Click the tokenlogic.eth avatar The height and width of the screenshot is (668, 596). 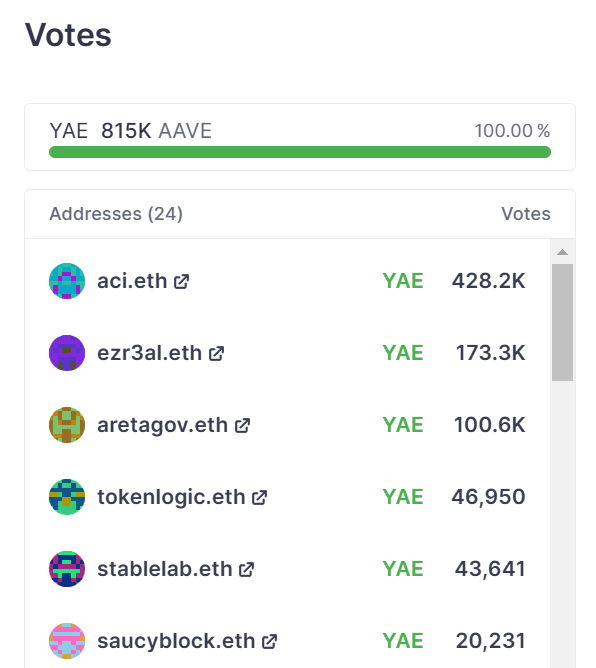(67, 497)
